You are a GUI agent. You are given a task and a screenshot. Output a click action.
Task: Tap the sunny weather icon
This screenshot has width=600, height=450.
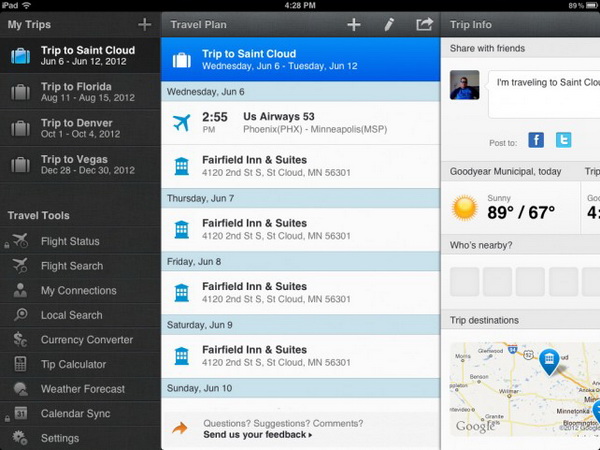point(465,208)
